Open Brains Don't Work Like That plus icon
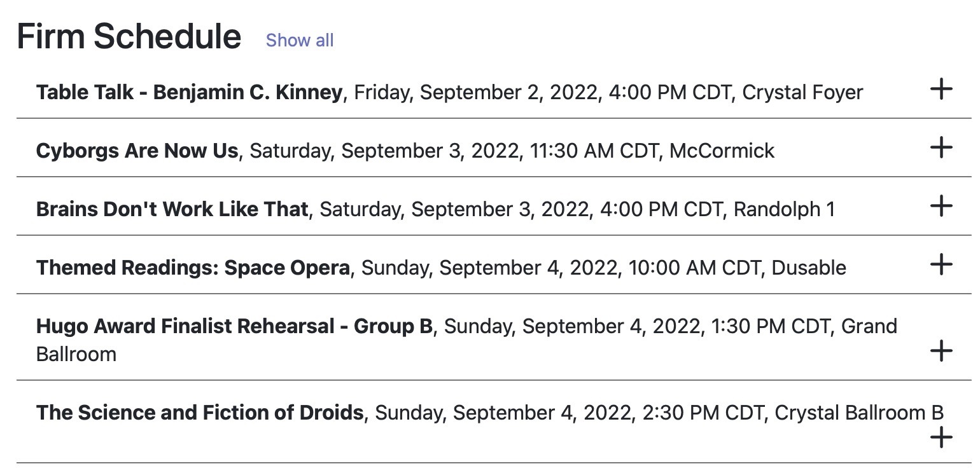 [x=941, y=207]
